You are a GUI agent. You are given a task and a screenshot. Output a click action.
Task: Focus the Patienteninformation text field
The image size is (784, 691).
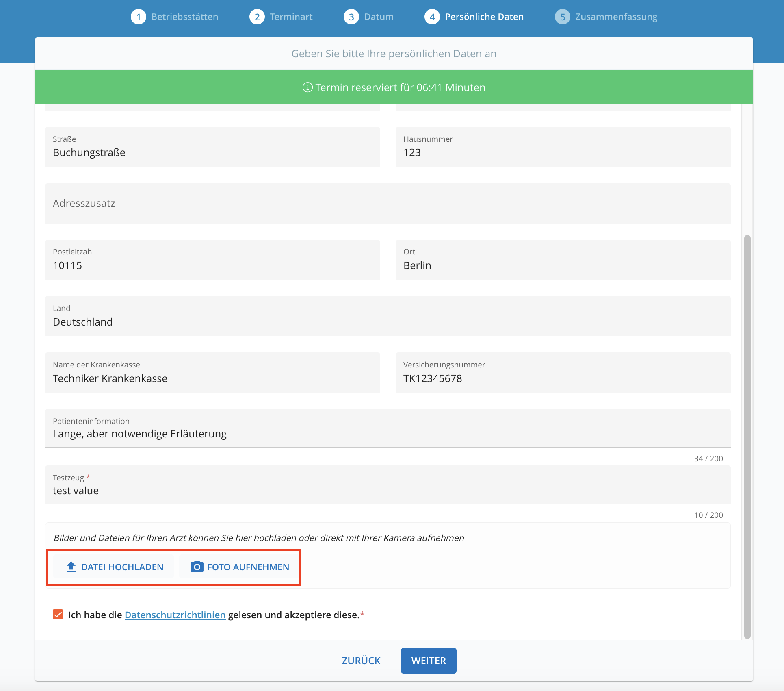tap(388, 428)
